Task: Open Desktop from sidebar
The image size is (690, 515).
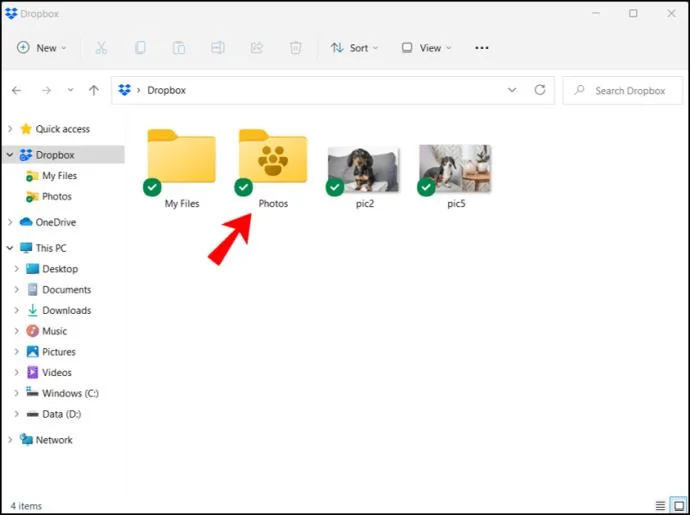Action: pyautogui.click(x=60, y=269)
